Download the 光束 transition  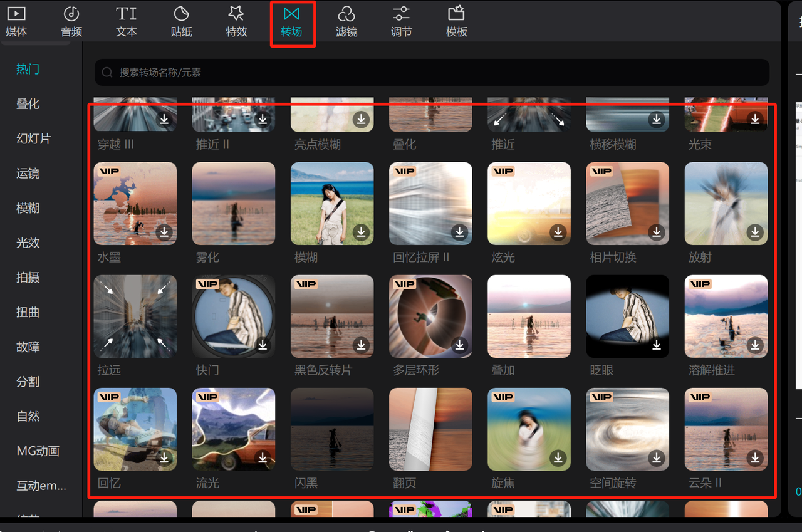[x=755, y=119]
